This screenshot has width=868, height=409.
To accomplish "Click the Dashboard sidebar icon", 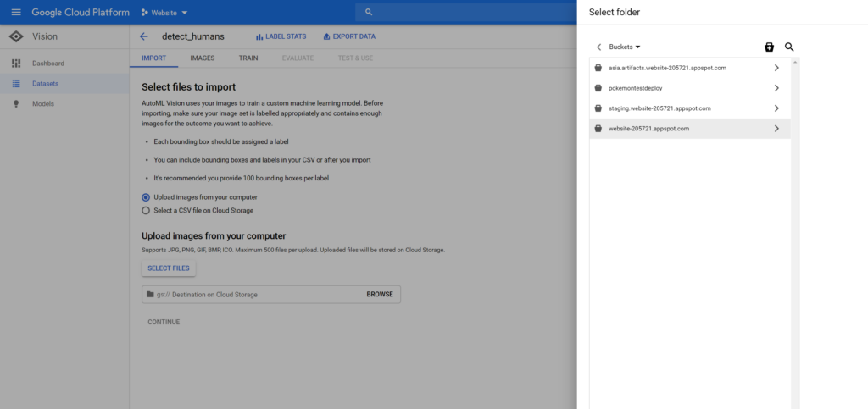I will 16,63.
